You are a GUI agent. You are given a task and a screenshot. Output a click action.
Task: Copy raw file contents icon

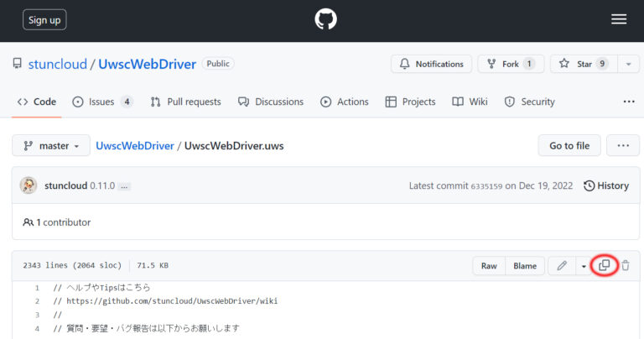pyautogui.click(x=604, y=266)
